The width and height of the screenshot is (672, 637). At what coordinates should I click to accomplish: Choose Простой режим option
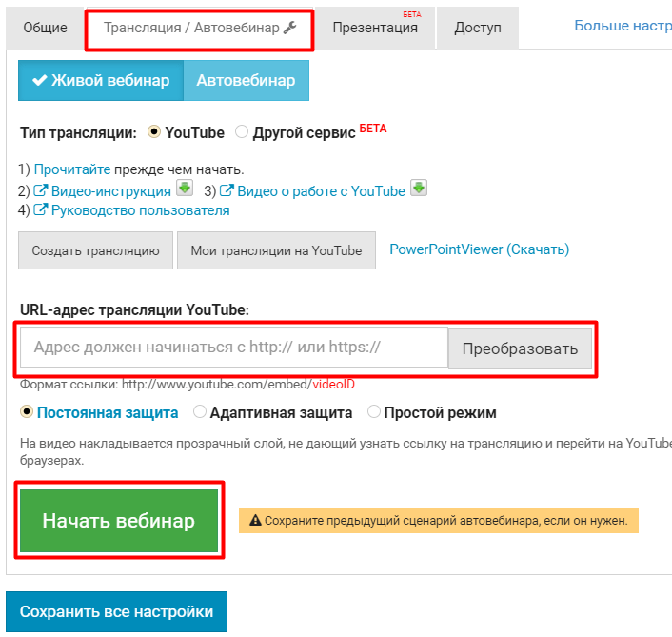374,412
